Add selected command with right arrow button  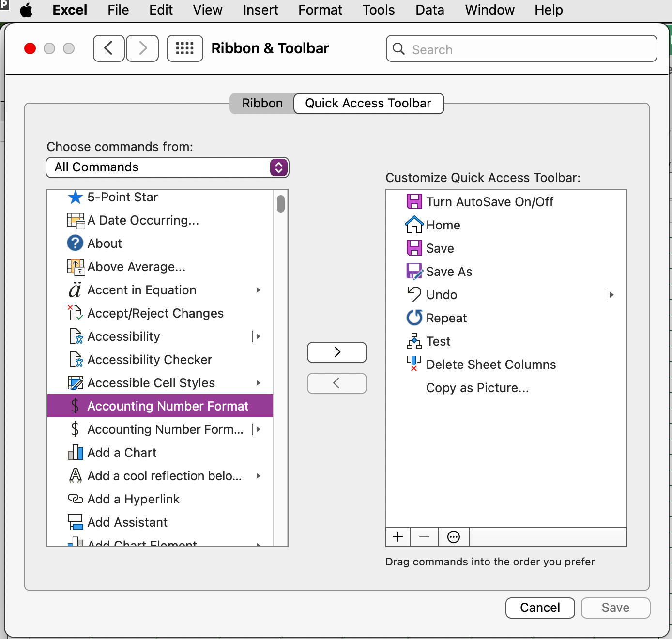tap(337, 352)
